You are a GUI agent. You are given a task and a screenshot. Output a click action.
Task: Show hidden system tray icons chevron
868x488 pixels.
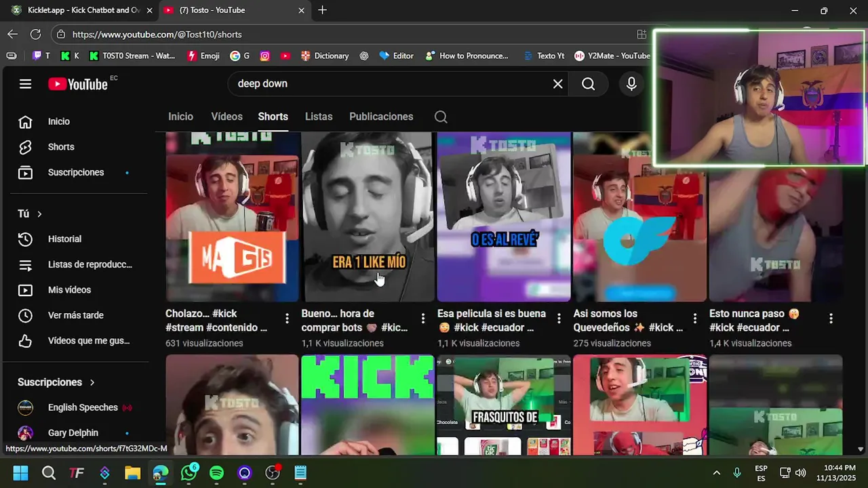tap(716, 472)
